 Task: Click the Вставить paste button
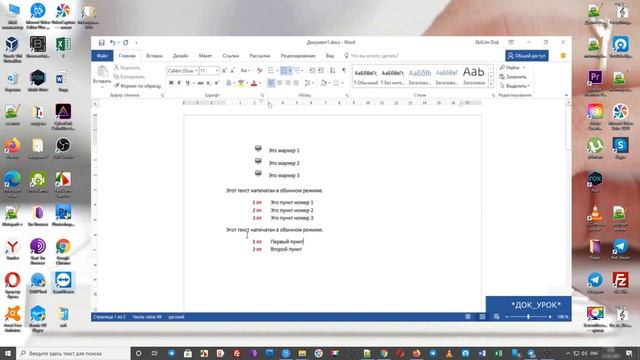pyautogui.click(x=102, y=76)
